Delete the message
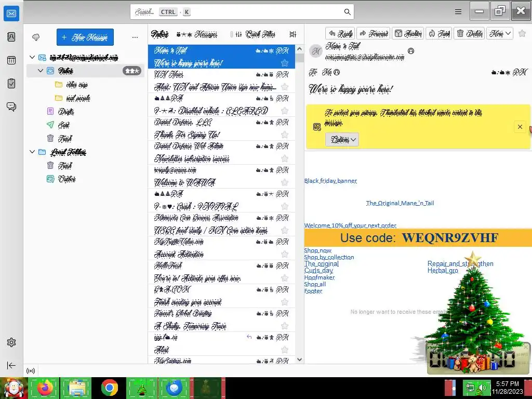The image size is (532, 399). point(470,33)
